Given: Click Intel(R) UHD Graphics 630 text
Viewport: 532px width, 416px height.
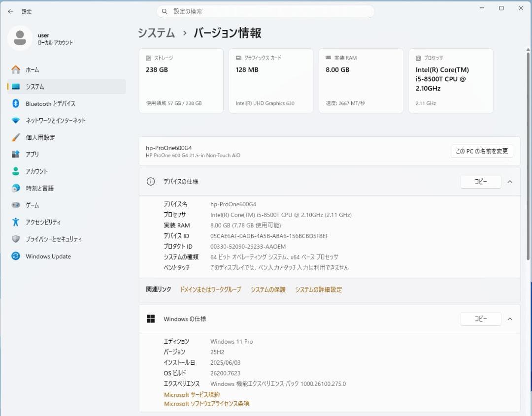Looking at the screenshot, I should click(x=265, y=103).
